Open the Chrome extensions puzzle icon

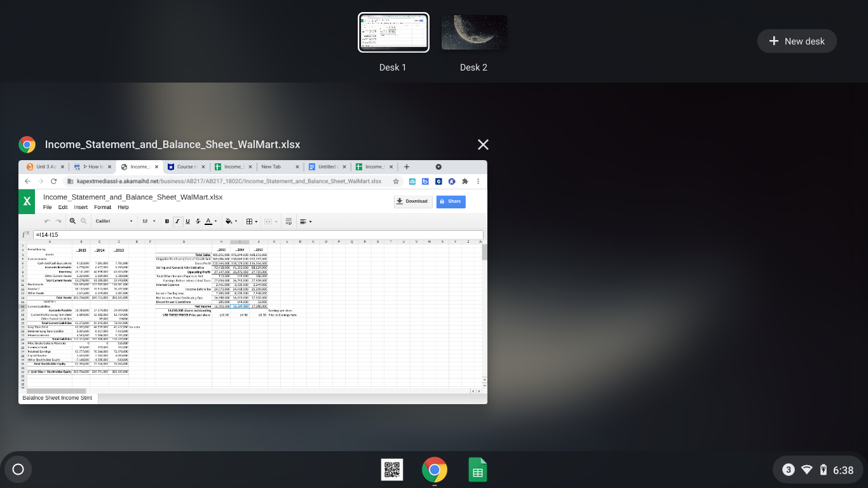click(x=465, y=181)
